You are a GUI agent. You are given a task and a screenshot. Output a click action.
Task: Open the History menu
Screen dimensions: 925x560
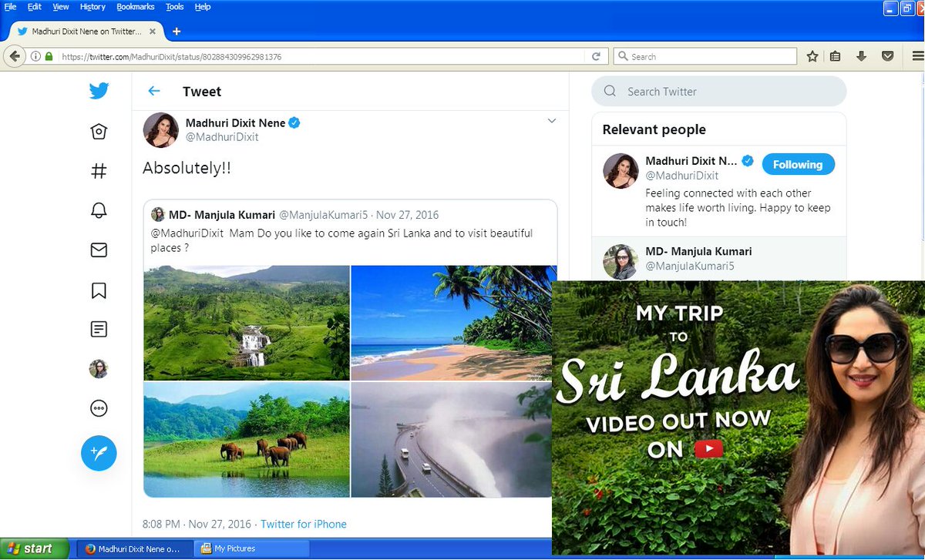[x=92, y=6]
